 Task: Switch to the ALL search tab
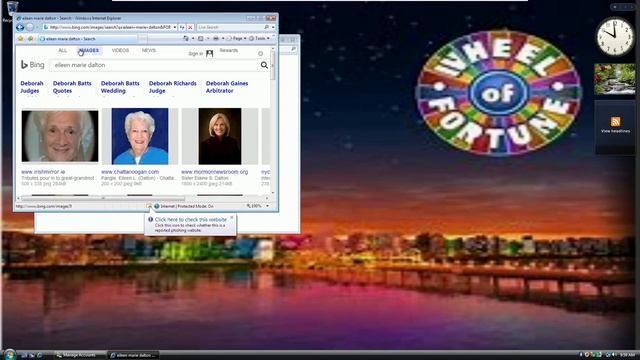click(62, 51)
